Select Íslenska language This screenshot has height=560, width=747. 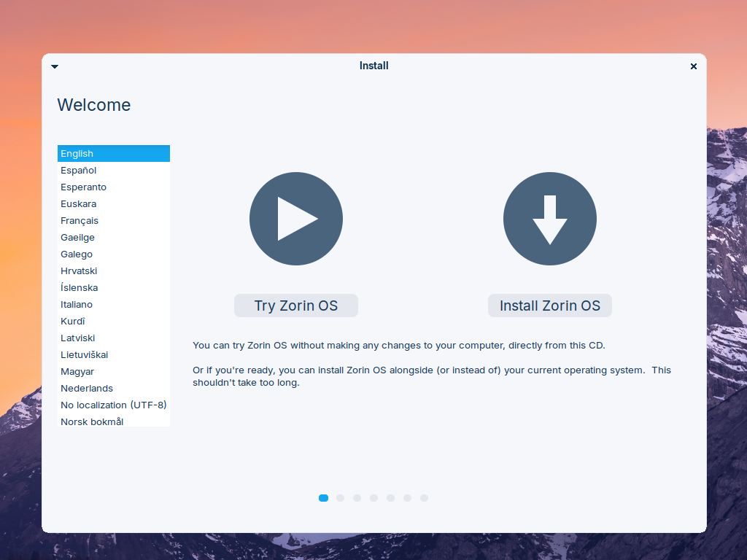pos(114,287)
